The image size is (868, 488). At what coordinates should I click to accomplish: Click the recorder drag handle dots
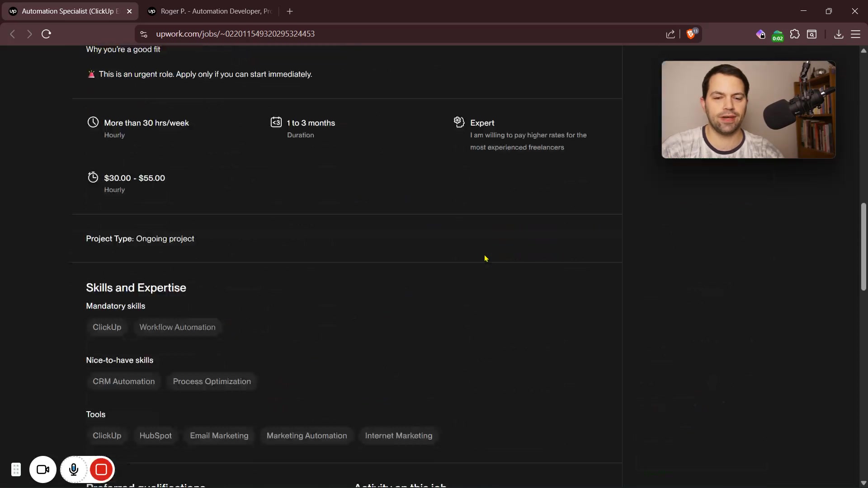point(16,469)
